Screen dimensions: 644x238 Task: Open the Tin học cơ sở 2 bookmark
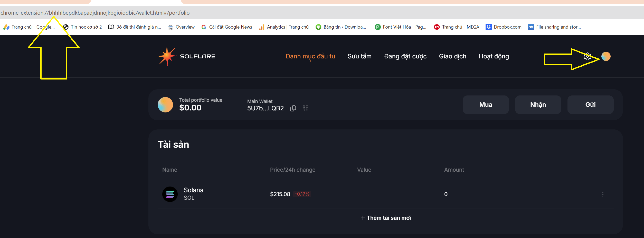(82, 27)
